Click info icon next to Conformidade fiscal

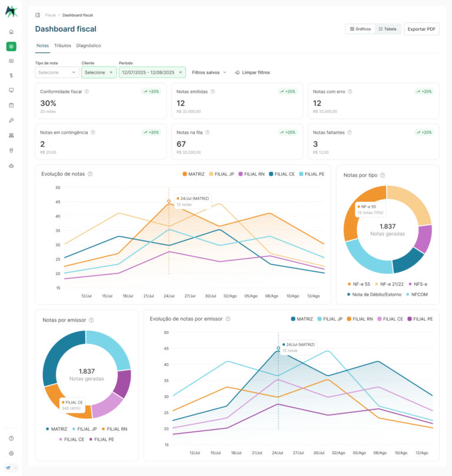coord(87,91)
